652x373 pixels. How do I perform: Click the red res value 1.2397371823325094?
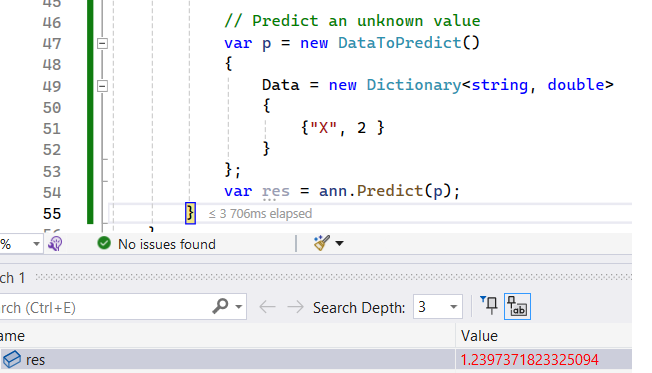coord(529,360)
